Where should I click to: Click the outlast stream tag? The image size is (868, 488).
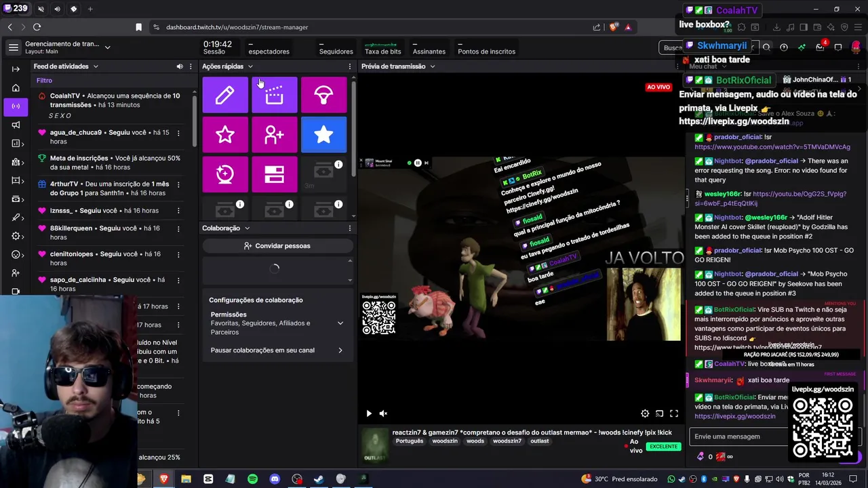pos(540,441)
